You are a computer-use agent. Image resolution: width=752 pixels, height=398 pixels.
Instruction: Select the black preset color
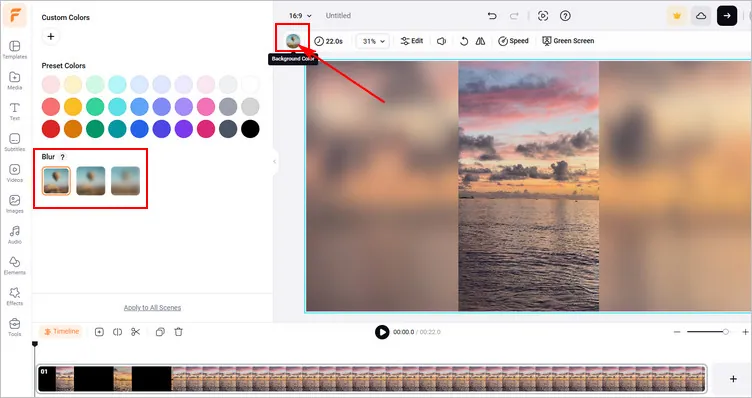click(x=250, y=129)
